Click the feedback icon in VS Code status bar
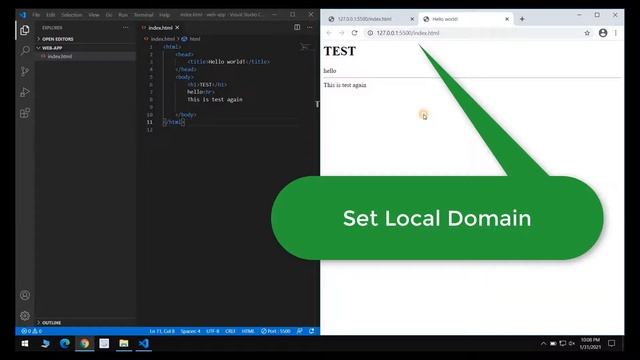Viewport: 640px width, 360px height. [300, 331]
